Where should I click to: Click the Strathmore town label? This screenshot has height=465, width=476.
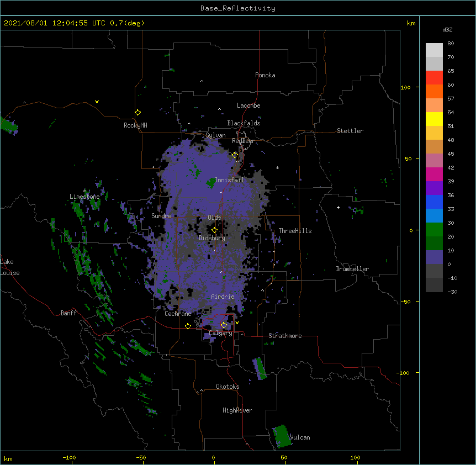click(285, 336)
